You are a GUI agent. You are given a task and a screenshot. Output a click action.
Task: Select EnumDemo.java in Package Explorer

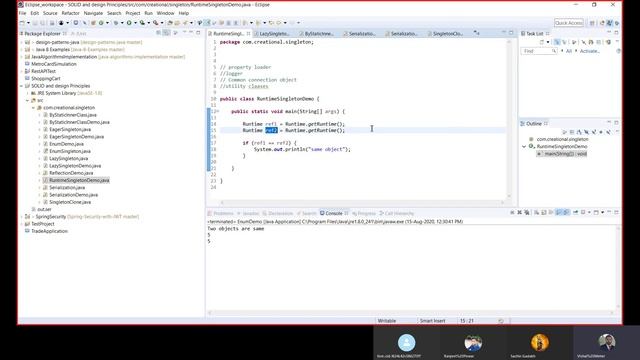coord(66,144)
